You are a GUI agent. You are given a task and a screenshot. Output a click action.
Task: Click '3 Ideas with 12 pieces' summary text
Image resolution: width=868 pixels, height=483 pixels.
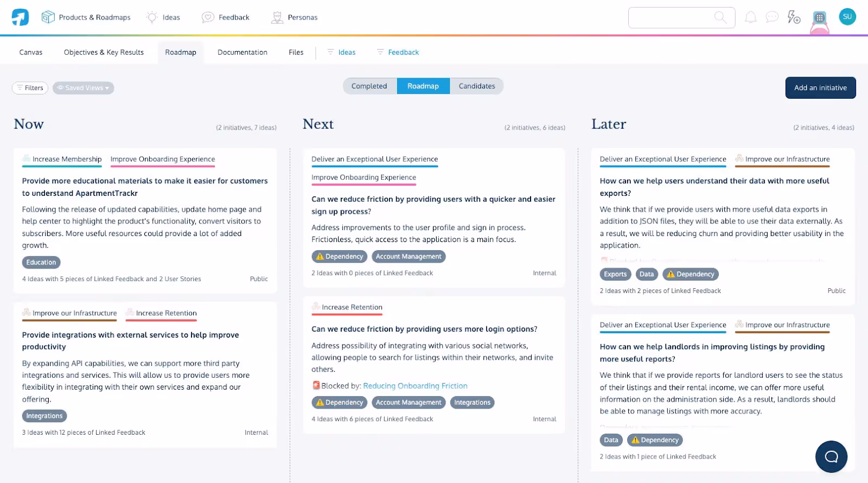click(x=84, y=433)
